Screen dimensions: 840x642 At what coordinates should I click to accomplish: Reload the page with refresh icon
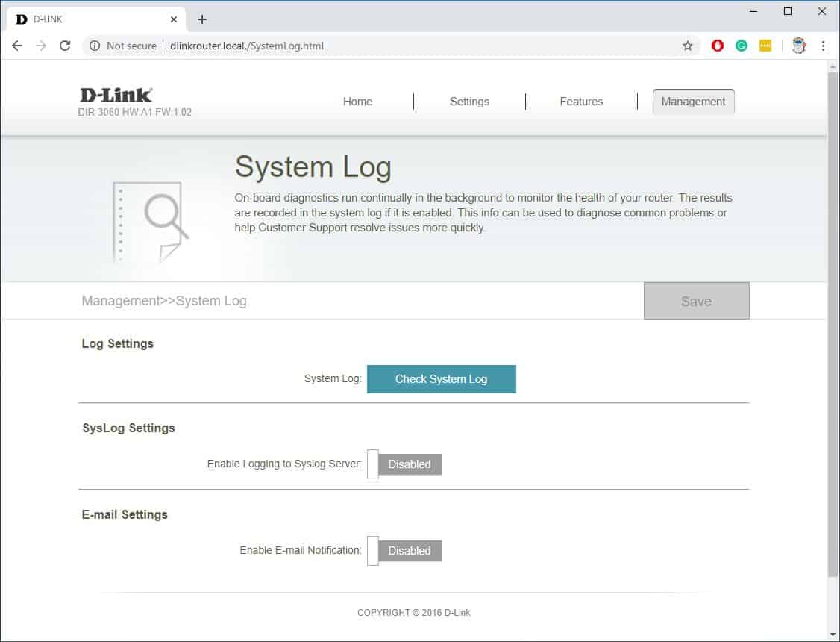pyautogui.click(x=65, y=46)
